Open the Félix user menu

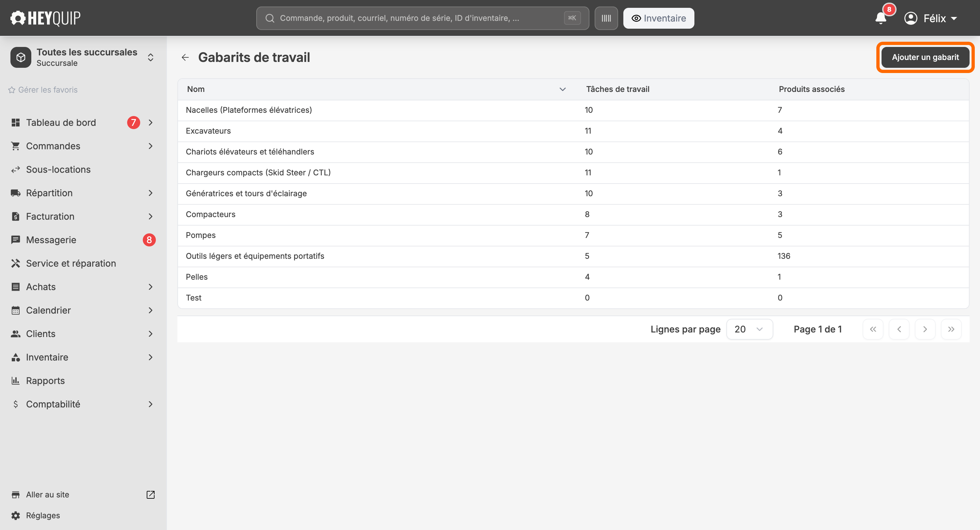coord(930,18)
